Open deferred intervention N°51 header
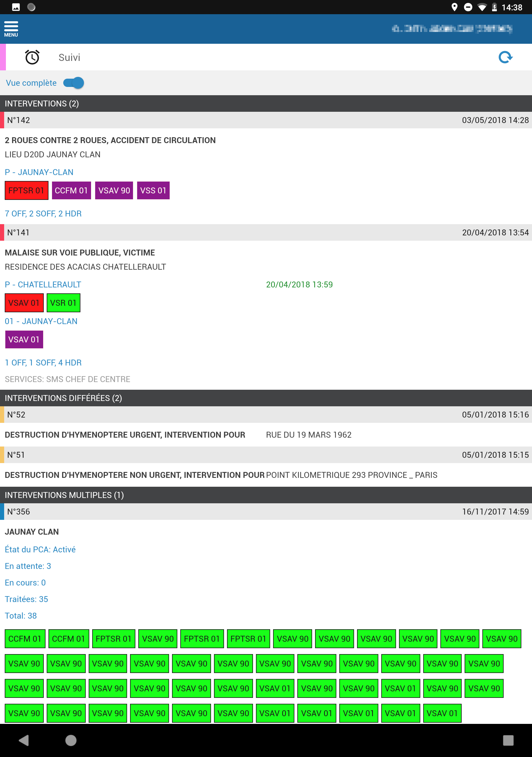This screenshot has height=757, width=532. click(x=266, y=455)
